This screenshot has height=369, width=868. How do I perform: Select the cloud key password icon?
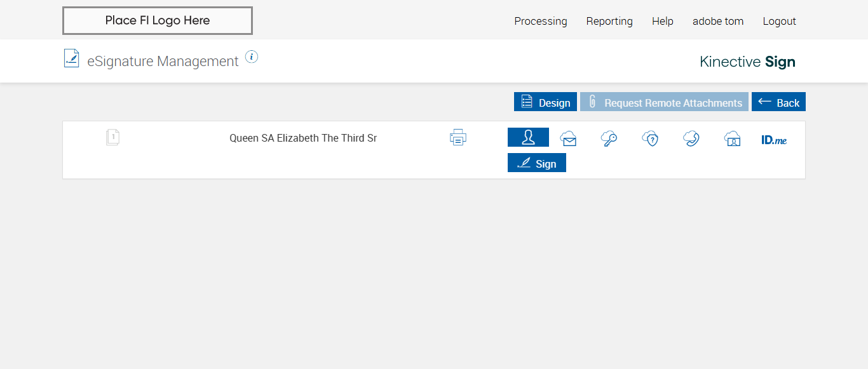tap(609, 138)
